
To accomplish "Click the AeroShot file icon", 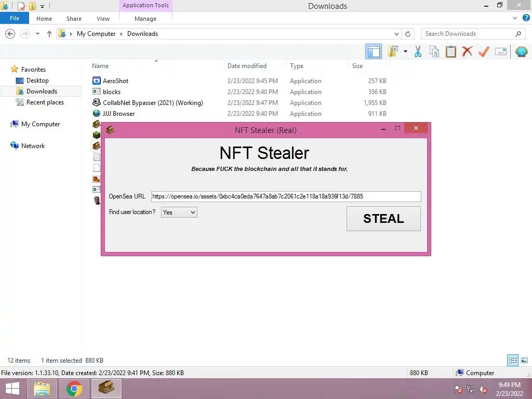I will click(x=97, y=81).
